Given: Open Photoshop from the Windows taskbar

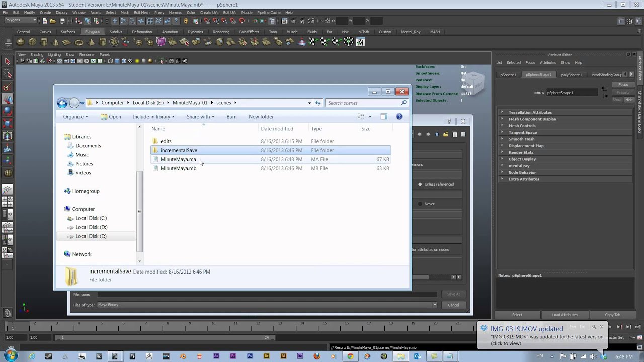Looking at the screenshot, I should coord(250,356).
